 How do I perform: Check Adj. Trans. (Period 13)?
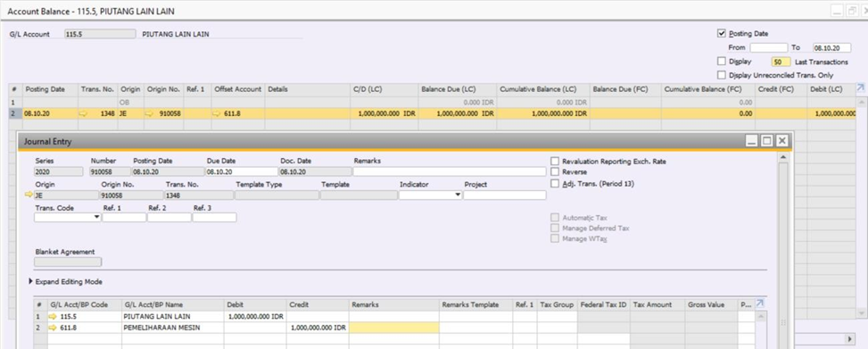pos(555,183)
